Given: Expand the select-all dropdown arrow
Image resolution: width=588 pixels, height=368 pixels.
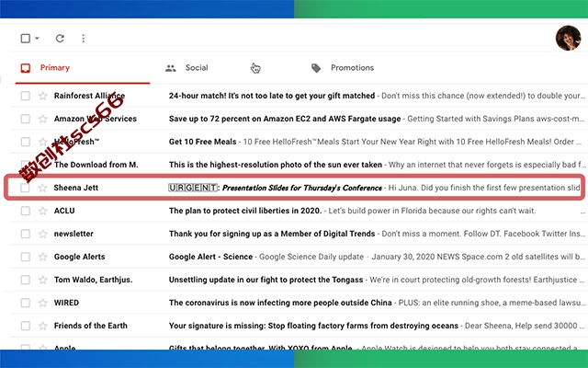Looking at the screenshot, I should [x=37, y=39].
